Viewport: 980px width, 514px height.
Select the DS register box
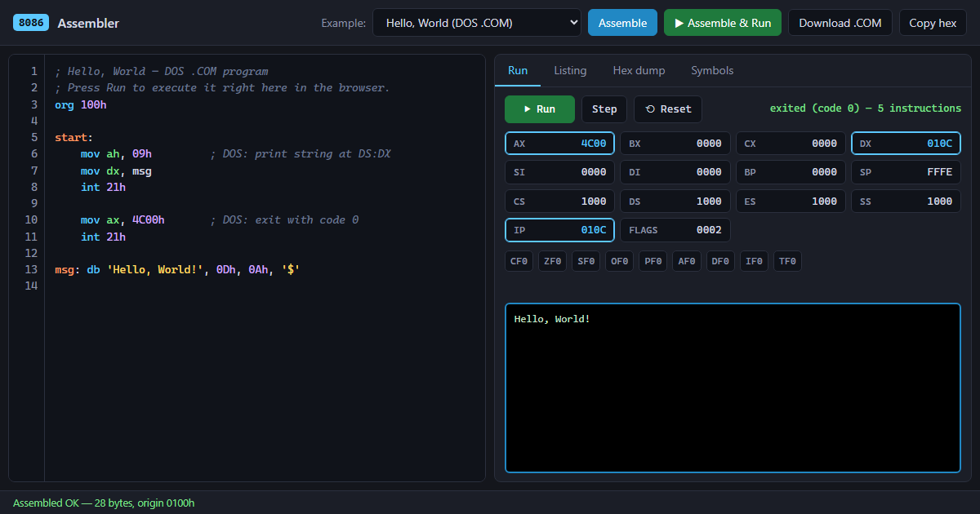click(x=675, y=202)
